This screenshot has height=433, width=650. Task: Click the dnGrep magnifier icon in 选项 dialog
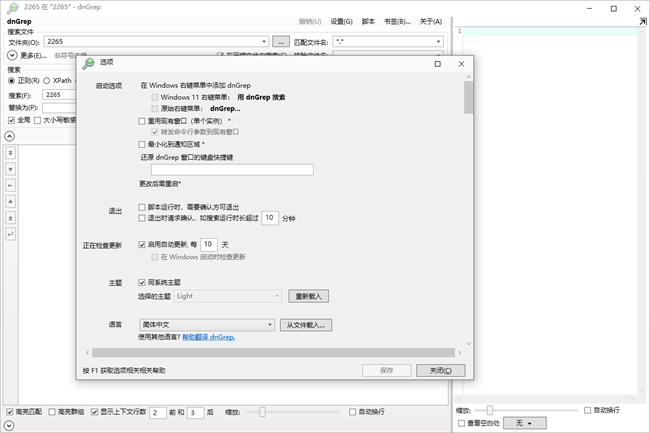(x=88, y=63)
